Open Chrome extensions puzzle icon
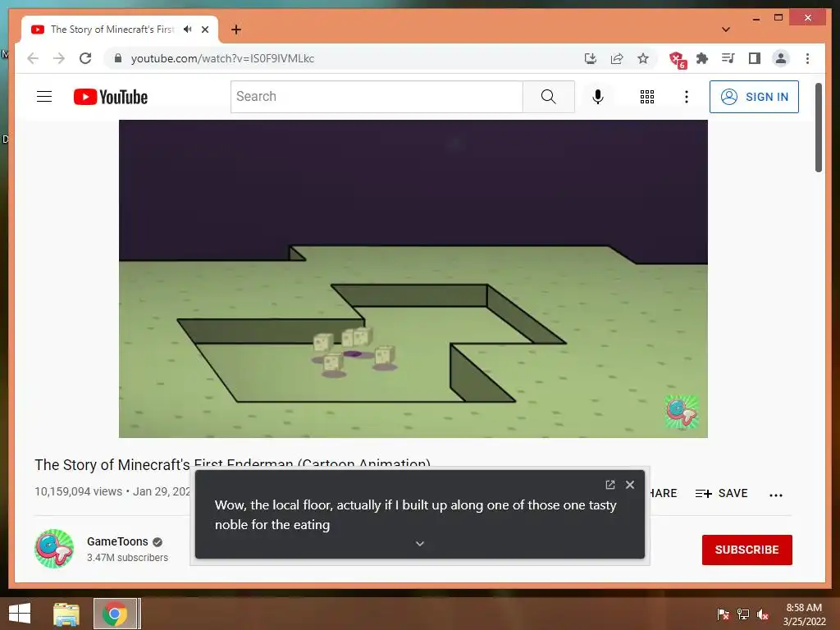Viewport: 840px width, 630px height. pos(702,58)
